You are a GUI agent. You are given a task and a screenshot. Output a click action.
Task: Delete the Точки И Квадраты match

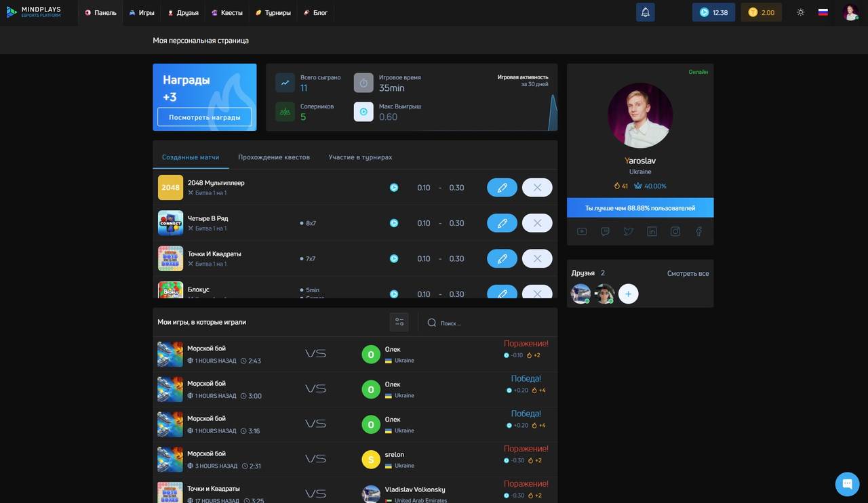(x=537, y=258)
